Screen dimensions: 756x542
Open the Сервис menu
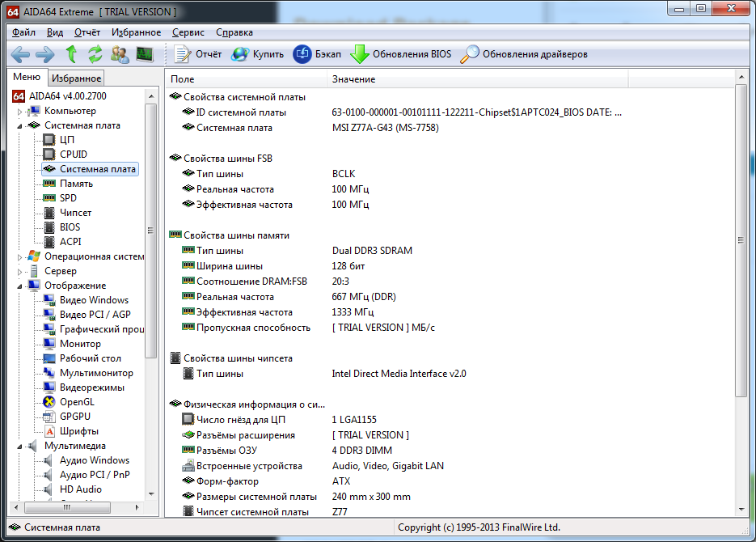[x=188, y=32]
